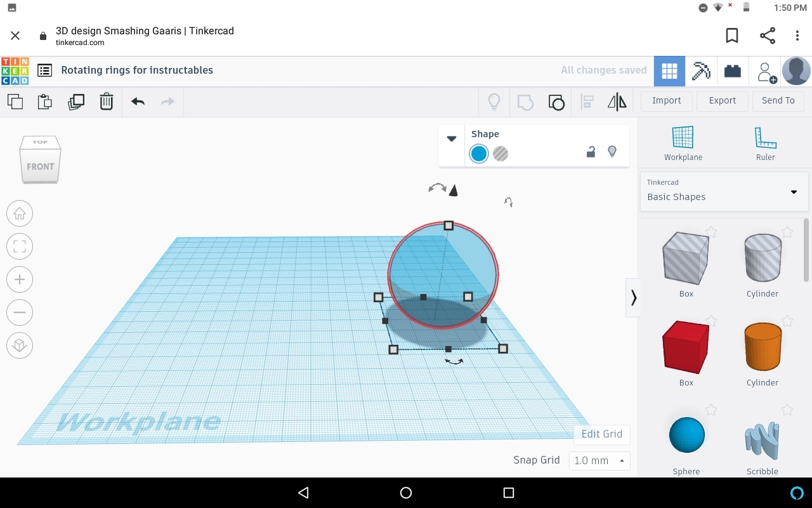Select the red Box shape thumbnail
Image resolution: width=812 pixels, height=508 pixels.
coord(686,347)
